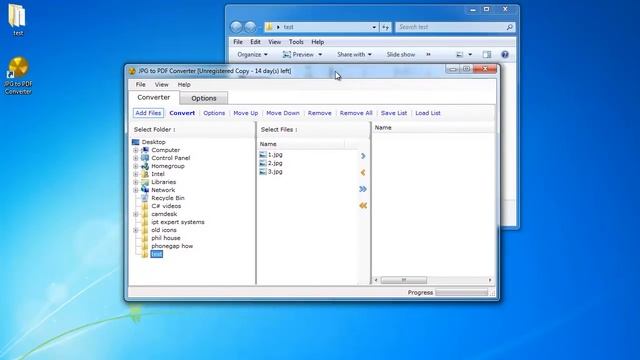Expand the old icons folder node
Screen dimensions: 640x360
tap(136, 230)
